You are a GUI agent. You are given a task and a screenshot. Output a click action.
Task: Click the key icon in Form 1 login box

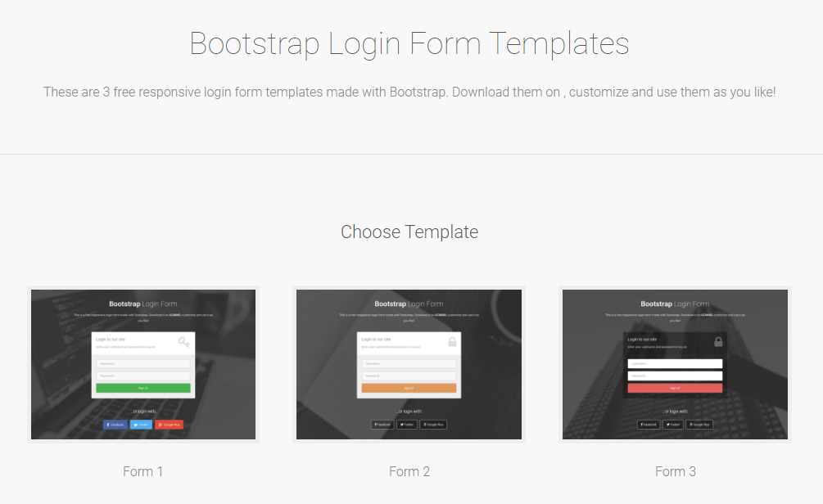183,340
